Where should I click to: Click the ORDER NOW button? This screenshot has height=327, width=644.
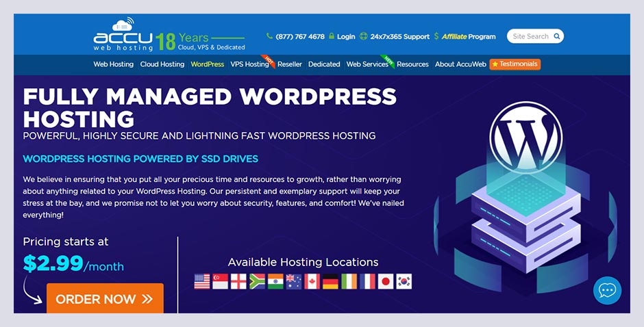click(x=105, y=298)
